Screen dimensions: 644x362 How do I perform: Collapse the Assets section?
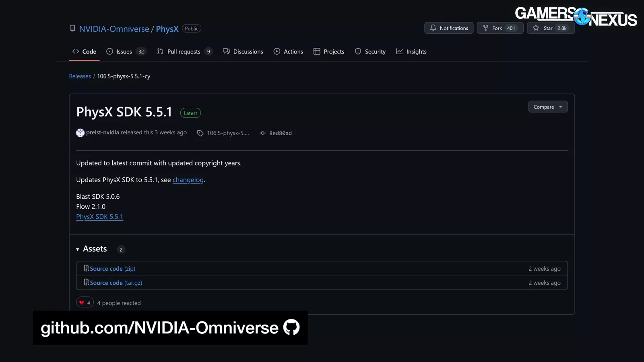77,249
